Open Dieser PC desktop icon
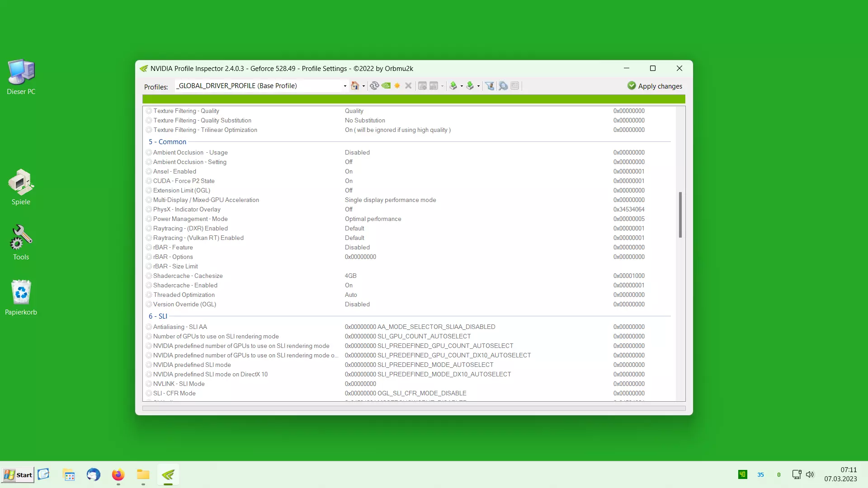 pos(21,77)
